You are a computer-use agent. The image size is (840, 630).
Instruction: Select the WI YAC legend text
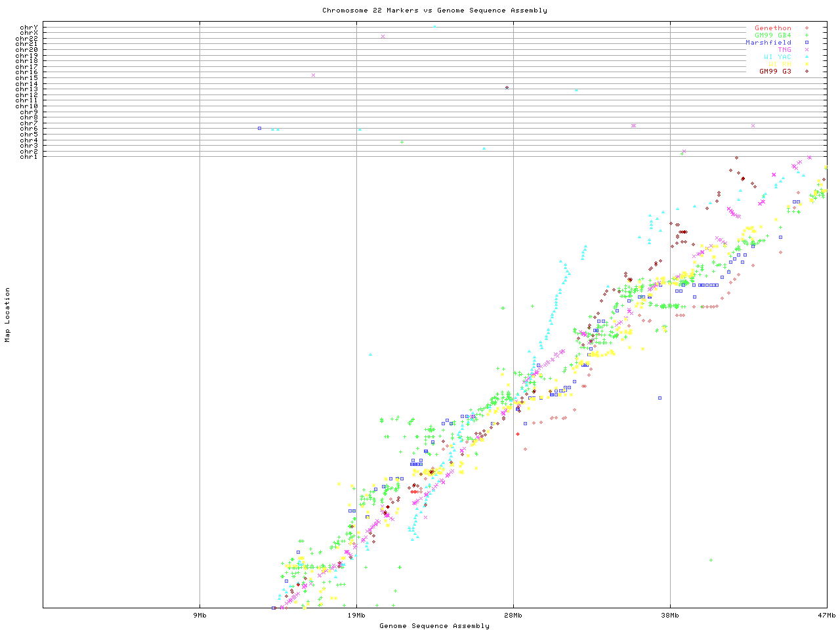click(777, 57)
